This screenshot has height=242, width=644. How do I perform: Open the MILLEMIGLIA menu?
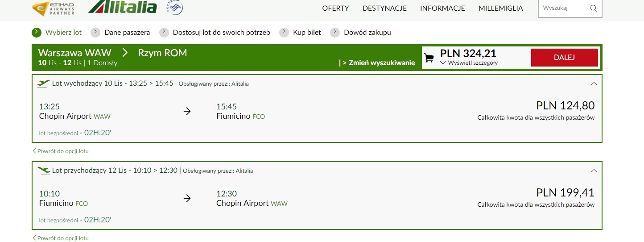tap(501, 8)
